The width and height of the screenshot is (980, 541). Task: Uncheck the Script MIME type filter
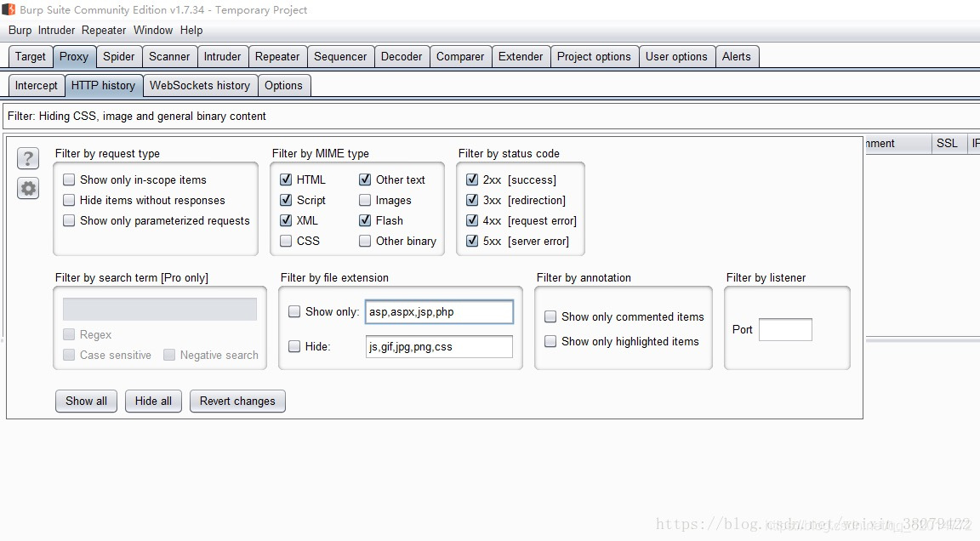click(286, 200)
